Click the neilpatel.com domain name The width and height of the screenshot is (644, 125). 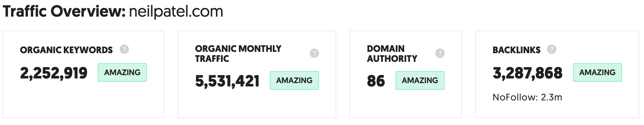[176, 12]
